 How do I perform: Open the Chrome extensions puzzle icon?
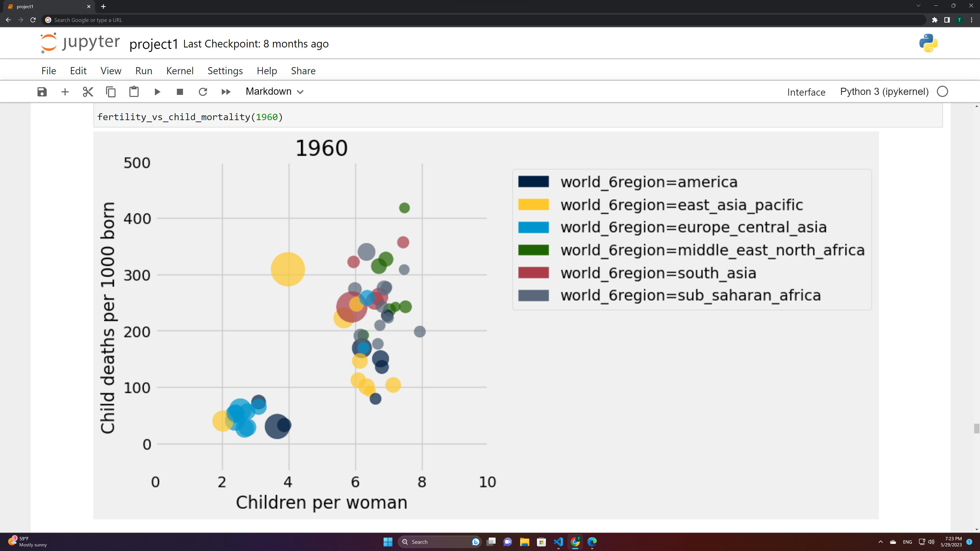point(935,20)
